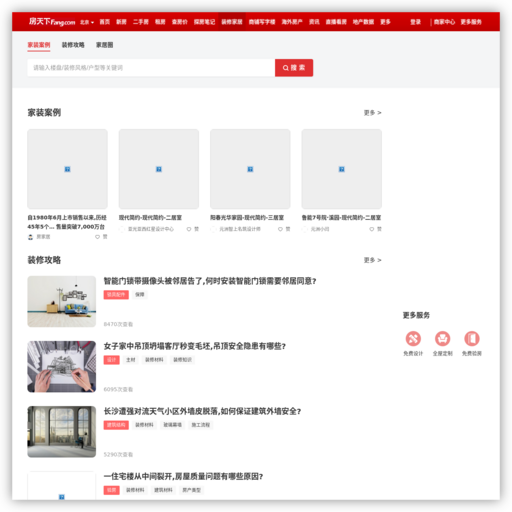Select the 家装案例 tab

pos(39,45)
